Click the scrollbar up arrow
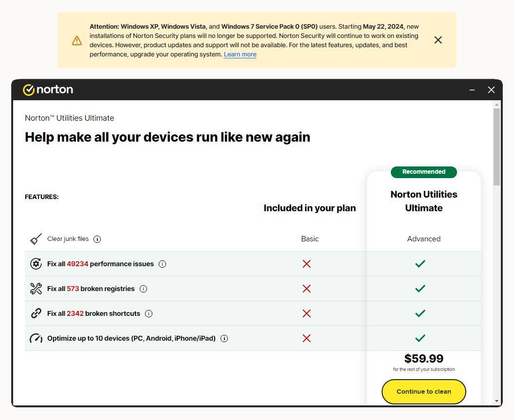514x420 pixels. coord(496,105)
